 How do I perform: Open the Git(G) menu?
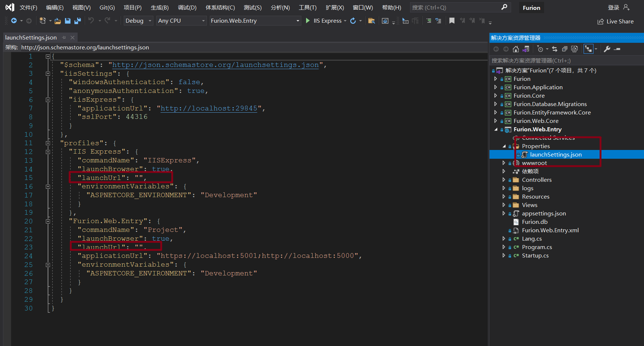coord(107,8)
